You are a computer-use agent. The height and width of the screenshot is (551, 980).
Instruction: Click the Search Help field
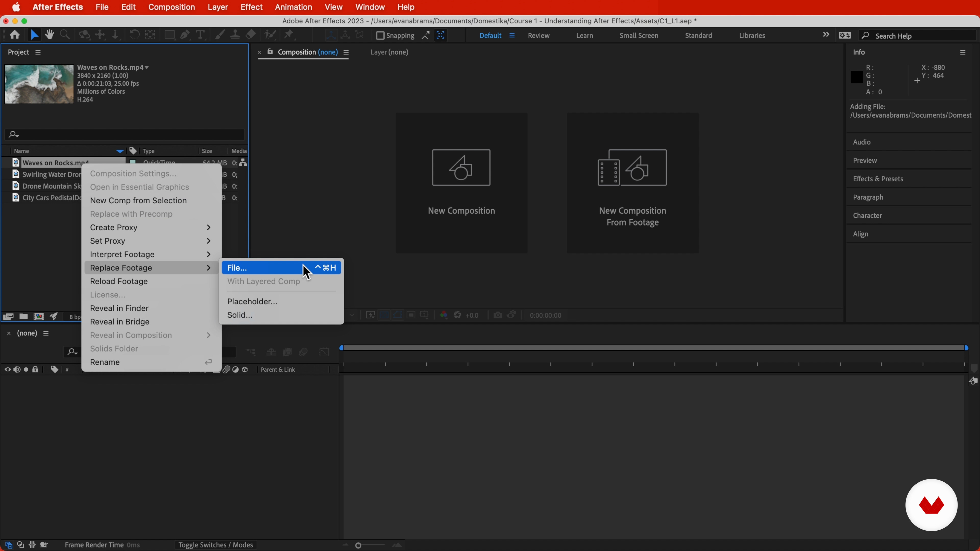[x=917, y=36]
